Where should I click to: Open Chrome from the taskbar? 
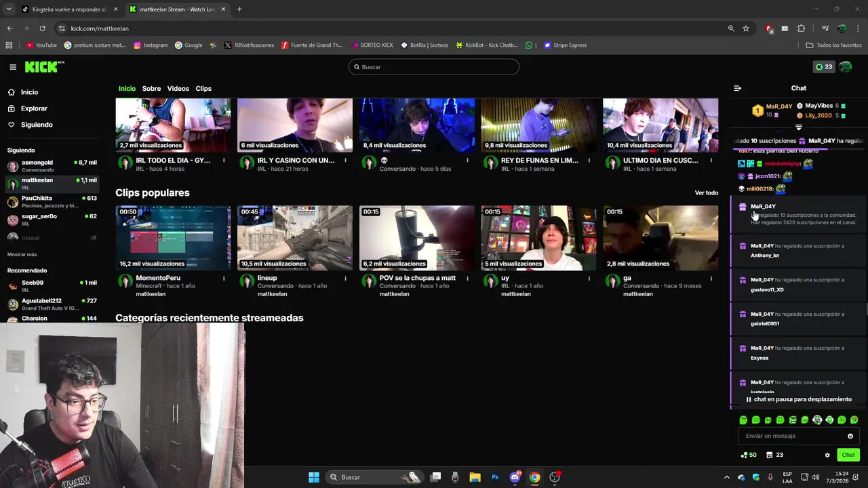pos(534,477)
